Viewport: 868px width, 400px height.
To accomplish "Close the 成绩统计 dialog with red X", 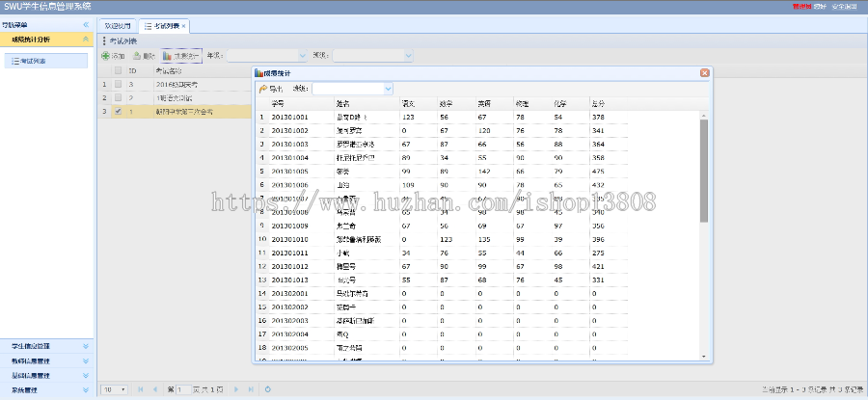I will [704, 73].
